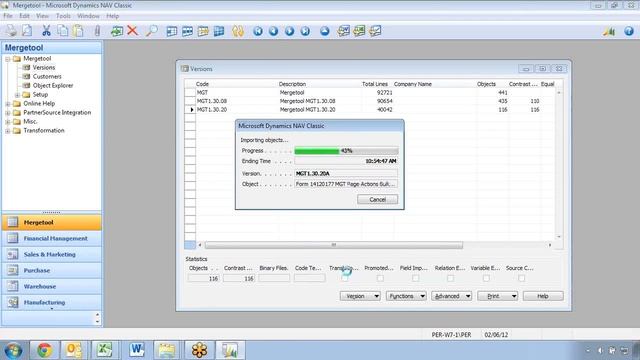Click the red X Delete toolbar icon
640x360 pixels.
point(132,31)
